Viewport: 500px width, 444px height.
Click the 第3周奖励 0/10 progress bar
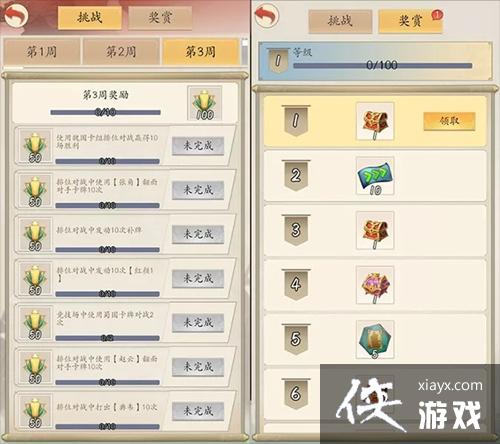click(105, 112)
